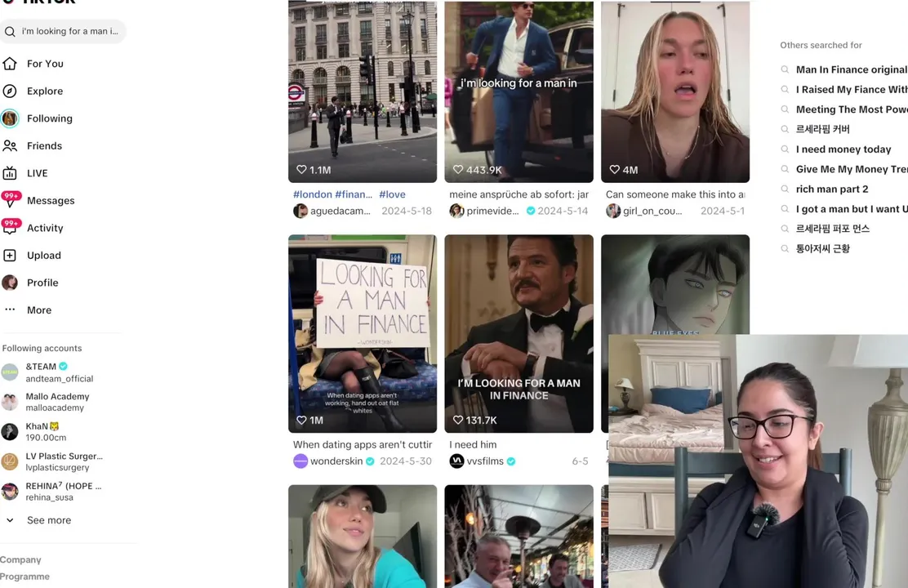Screen dimensions: 908x588
Task: Open the 'Looking for a man in finance' sign video
Action: tap(363, 334)
